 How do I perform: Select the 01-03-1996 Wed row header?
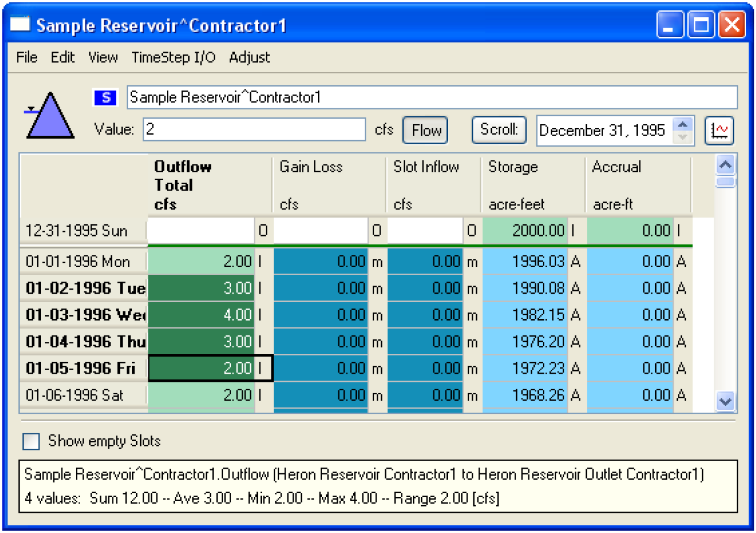pos(83,315)
